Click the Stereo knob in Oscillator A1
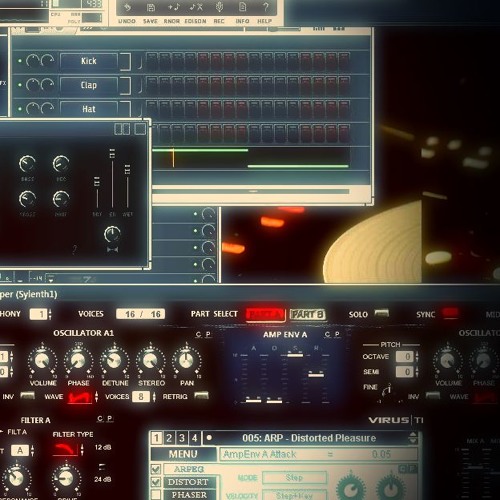Viewport: 500px width, 500px height. [x=150, y=361]
